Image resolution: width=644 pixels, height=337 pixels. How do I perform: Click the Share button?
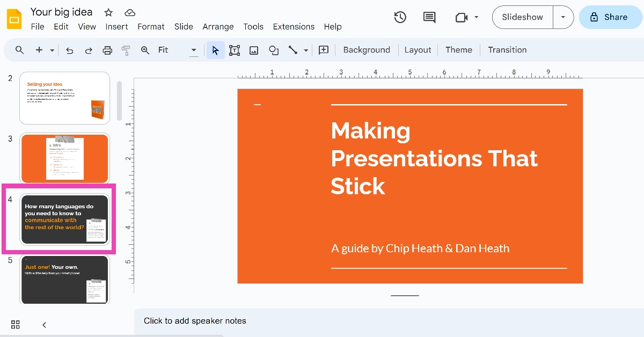point(611,17)
